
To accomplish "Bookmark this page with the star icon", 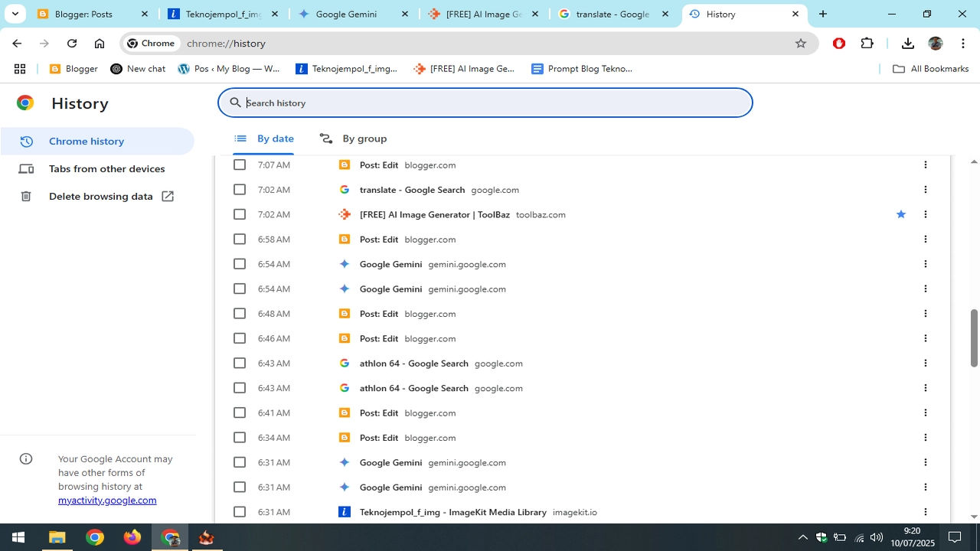I will click(x=801, y=44).
